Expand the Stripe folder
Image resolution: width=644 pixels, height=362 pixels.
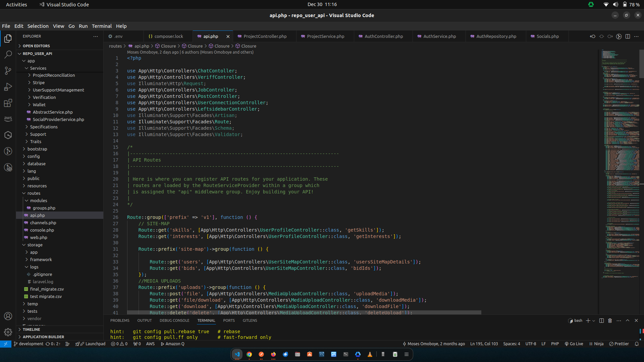coord(39,82)
